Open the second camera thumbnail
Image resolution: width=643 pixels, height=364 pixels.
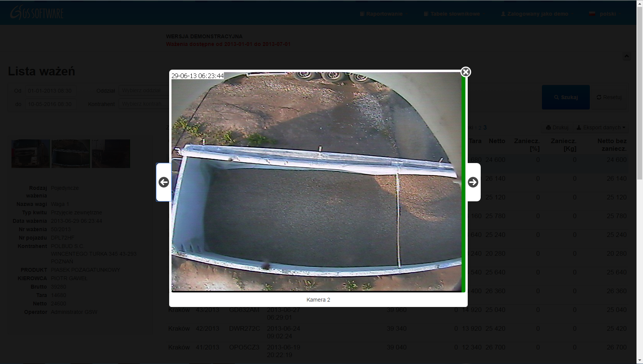[71, 154]
